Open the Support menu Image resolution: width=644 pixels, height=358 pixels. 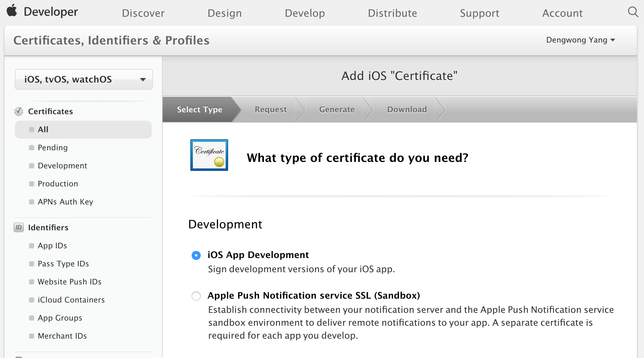coord(479,13)
